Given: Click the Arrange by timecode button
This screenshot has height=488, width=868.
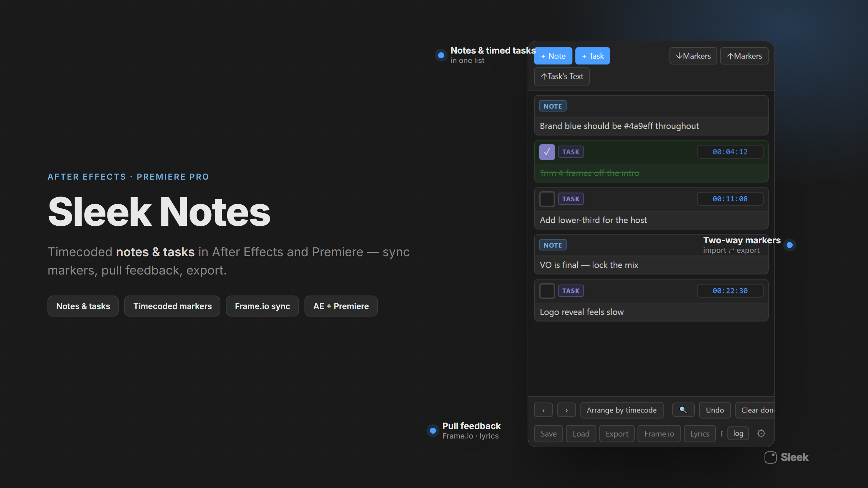Looking at the screenshot, I should click(x=622, y=410).
